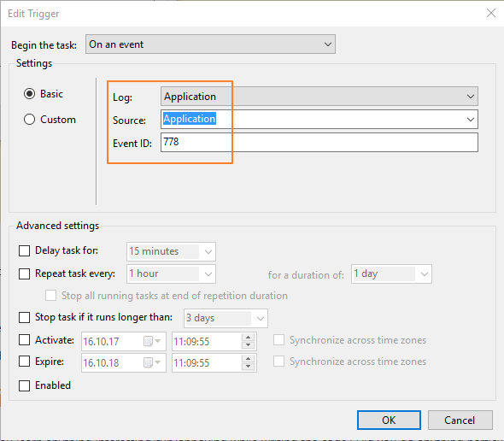Toggle Stop task if it runs longer checkbox
Screen dimensions: 504x441
[25, 317]
